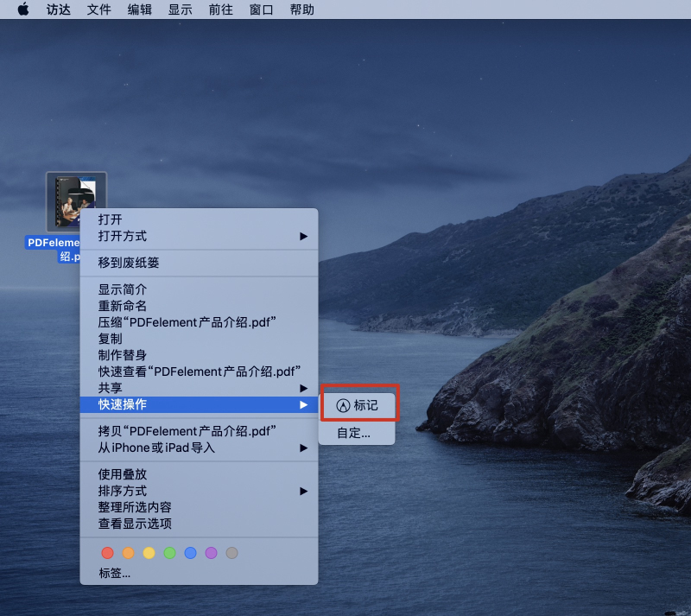Open the 文件 menu in the menu bar

pos(98,10)
